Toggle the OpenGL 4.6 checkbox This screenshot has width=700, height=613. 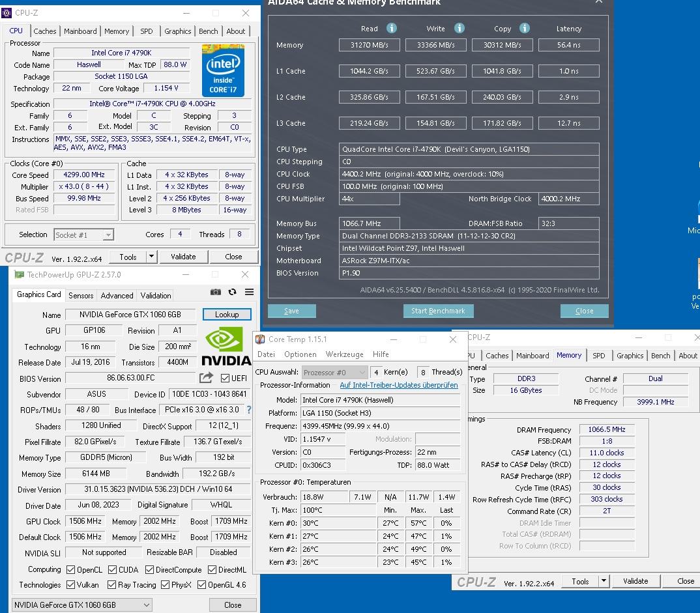pos(202,584)
